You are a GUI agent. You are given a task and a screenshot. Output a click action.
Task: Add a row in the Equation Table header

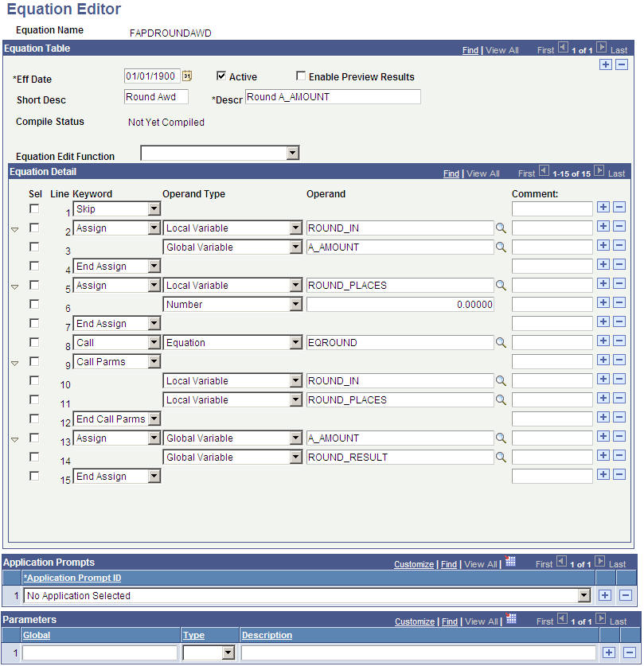[x=605, y=64]
